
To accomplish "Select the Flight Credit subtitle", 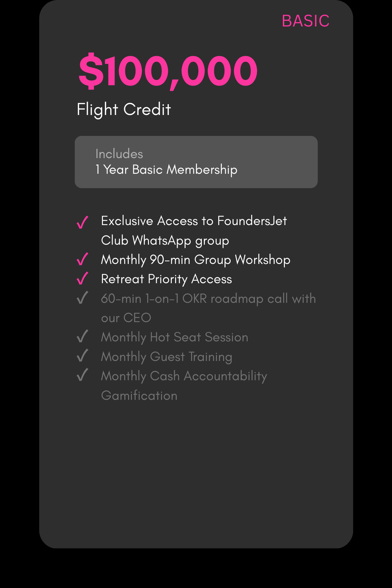I will tap(124, 110).
